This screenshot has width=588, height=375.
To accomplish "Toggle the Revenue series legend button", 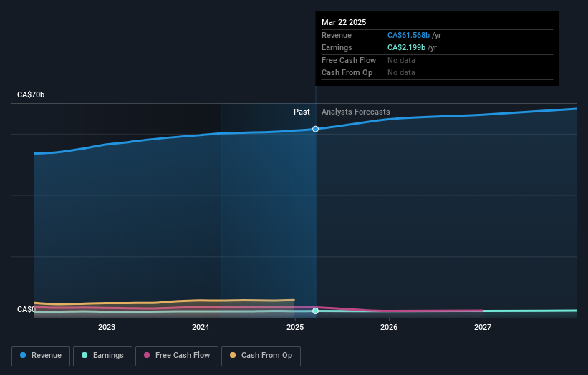I will click(41, 356).
